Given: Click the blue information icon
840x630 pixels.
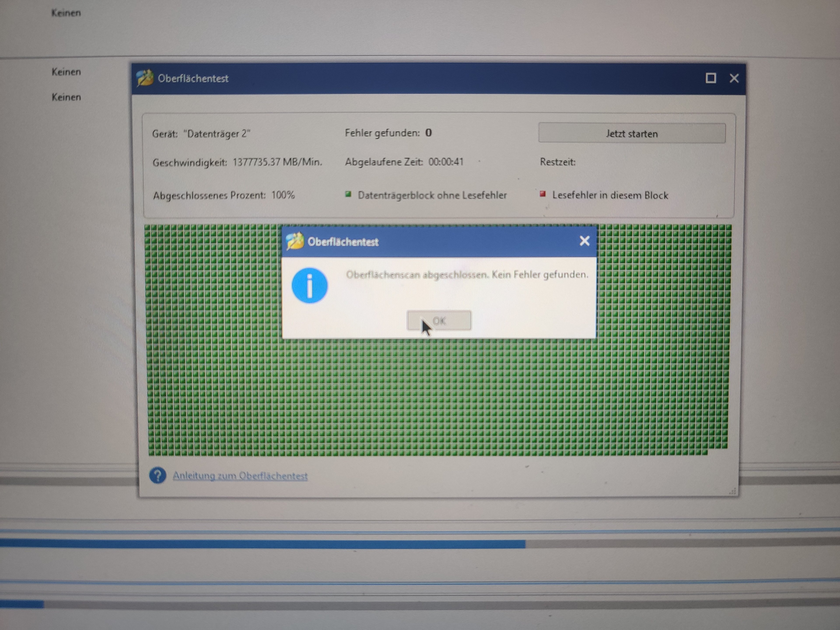Looking at the screenshot, I should pos(310,285).
